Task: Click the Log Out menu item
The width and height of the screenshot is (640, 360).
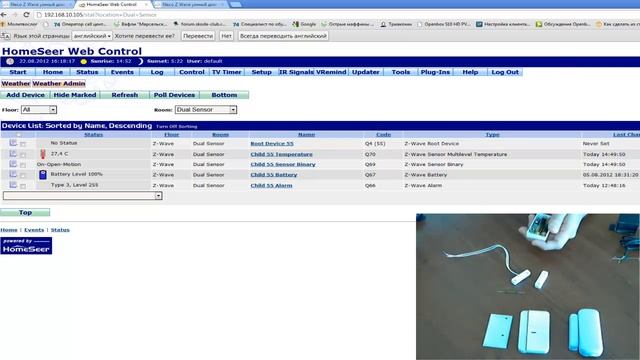Action: [x=505, y=72]
